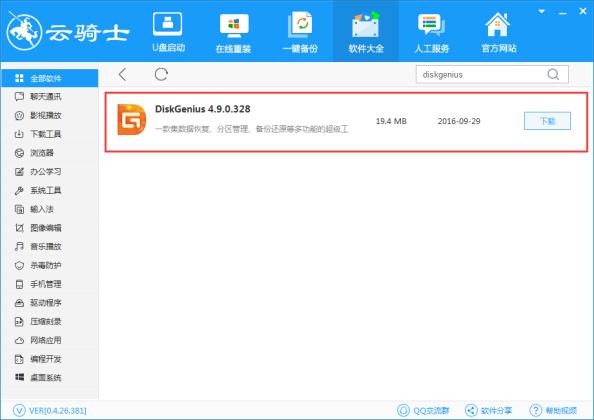The image size is (594, 420).
Task: Open the 人工服务 section
Action: (x=431, y=32)
